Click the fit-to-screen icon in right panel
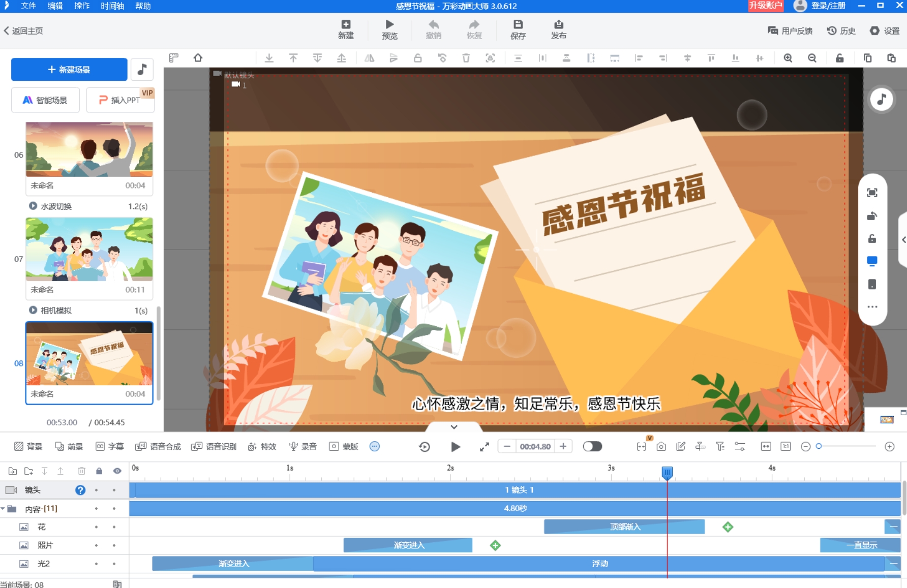Screen dimensions: 907x588 tap(872, 193)
